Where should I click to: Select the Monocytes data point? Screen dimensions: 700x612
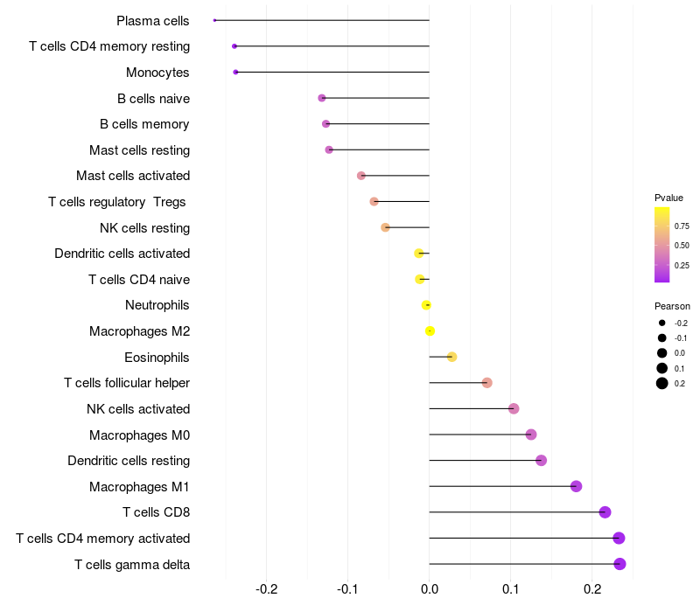[235, 73]
